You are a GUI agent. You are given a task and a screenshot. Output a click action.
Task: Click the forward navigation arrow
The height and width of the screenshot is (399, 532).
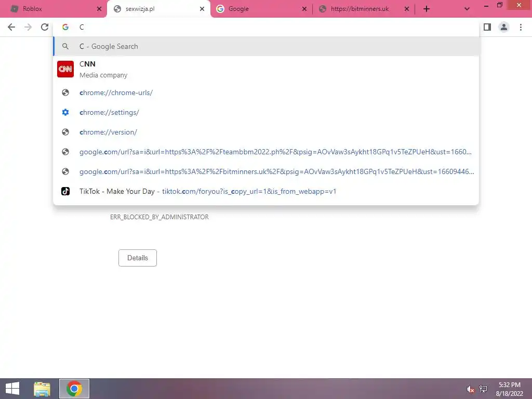click(x=28, y=27)
